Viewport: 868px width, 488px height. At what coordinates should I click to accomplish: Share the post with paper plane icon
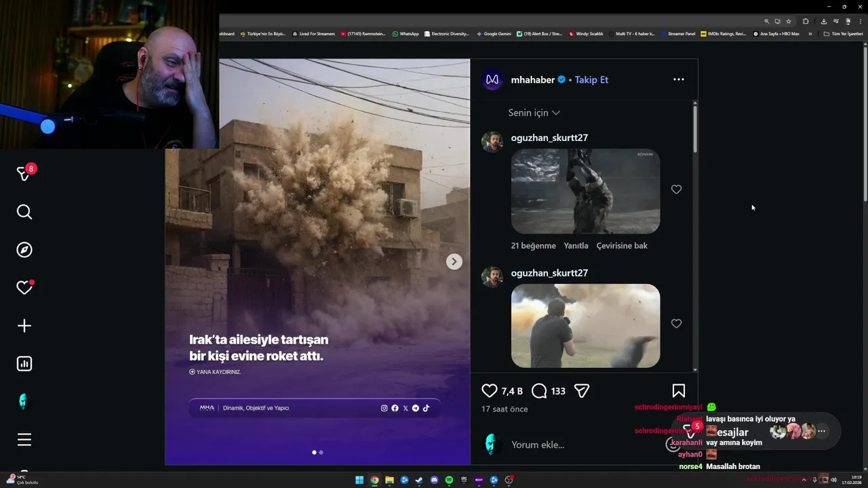582,390
